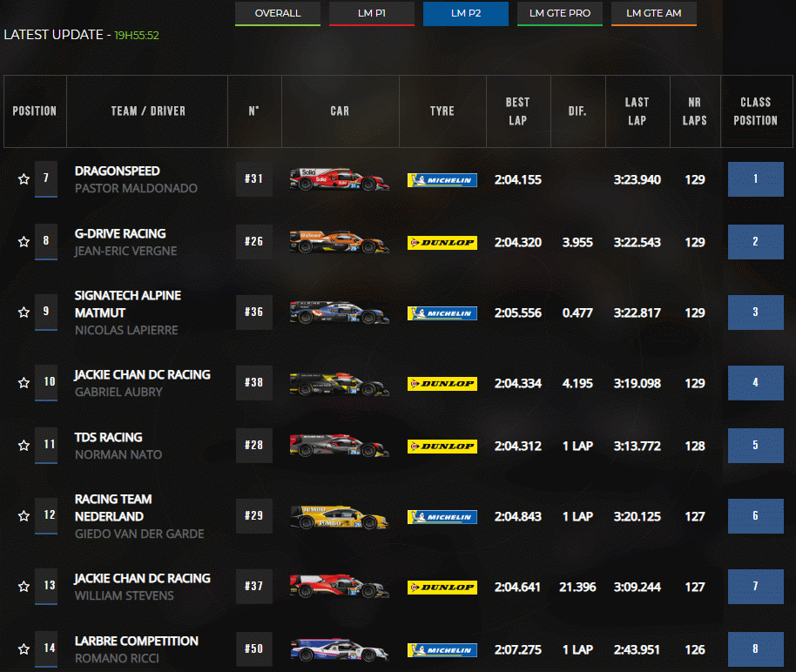
Task: Click the Michelin tyre logo for DragonSpeed
Action: tap(442, 180)
